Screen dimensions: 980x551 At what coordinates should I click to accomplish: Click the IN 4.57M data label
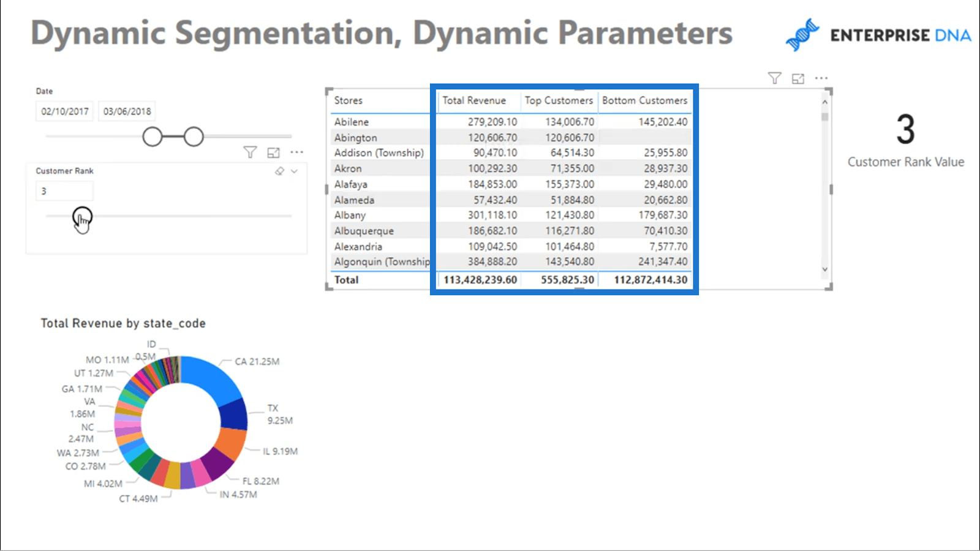(x=239, y=495)
